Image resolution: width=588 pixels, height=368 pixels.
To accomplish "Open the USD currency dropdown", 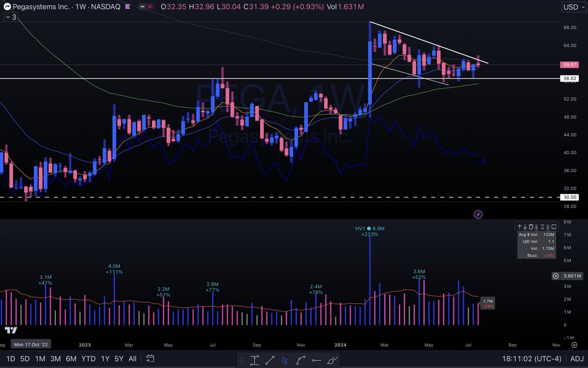I will click(x=574, y=7).
